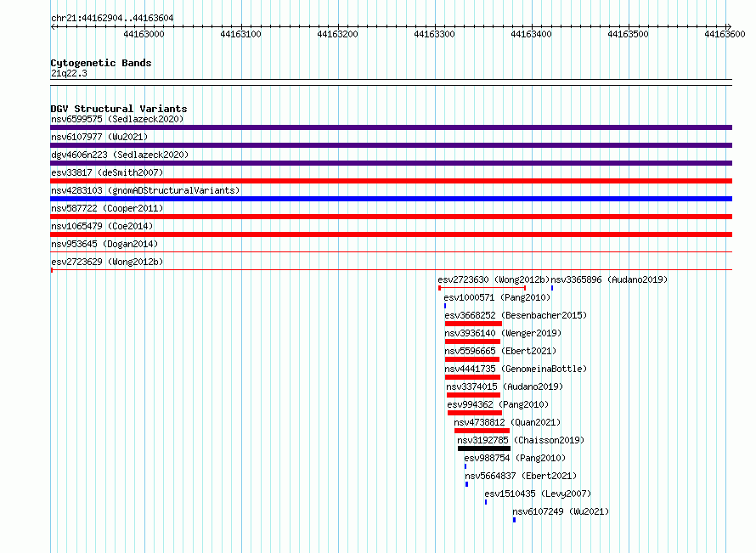Select the esv1510435 Levy2007 blue marker

tap(486, 502)
